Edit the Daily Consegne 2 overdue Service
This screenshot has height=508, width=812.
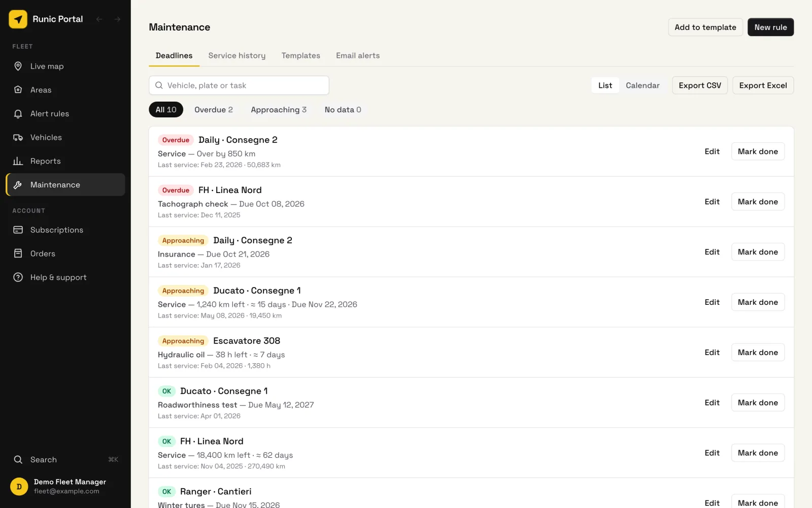pyautogui.click(x=712, y=151)
